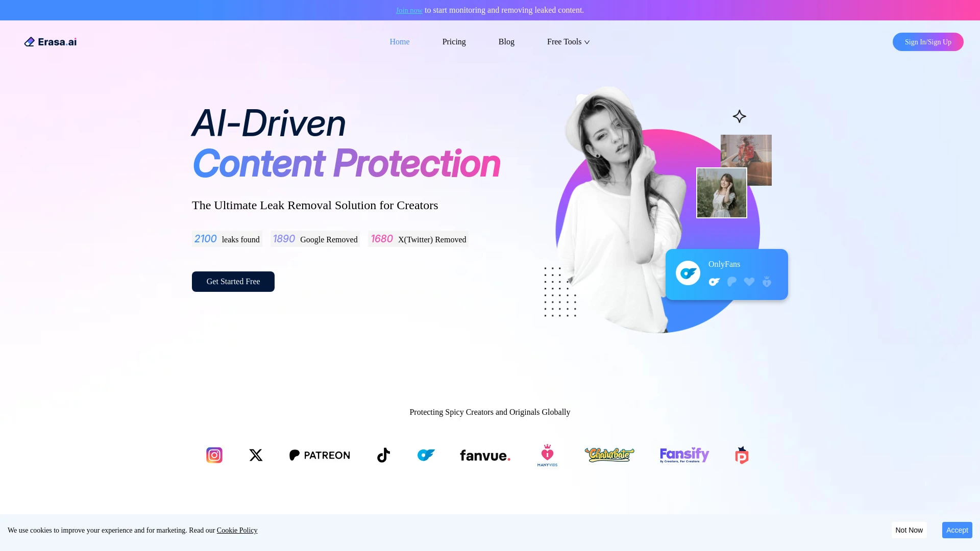Screen dimensions: 980x551
Task: Click the Patreon icon in footer
Action: point(320,455)
